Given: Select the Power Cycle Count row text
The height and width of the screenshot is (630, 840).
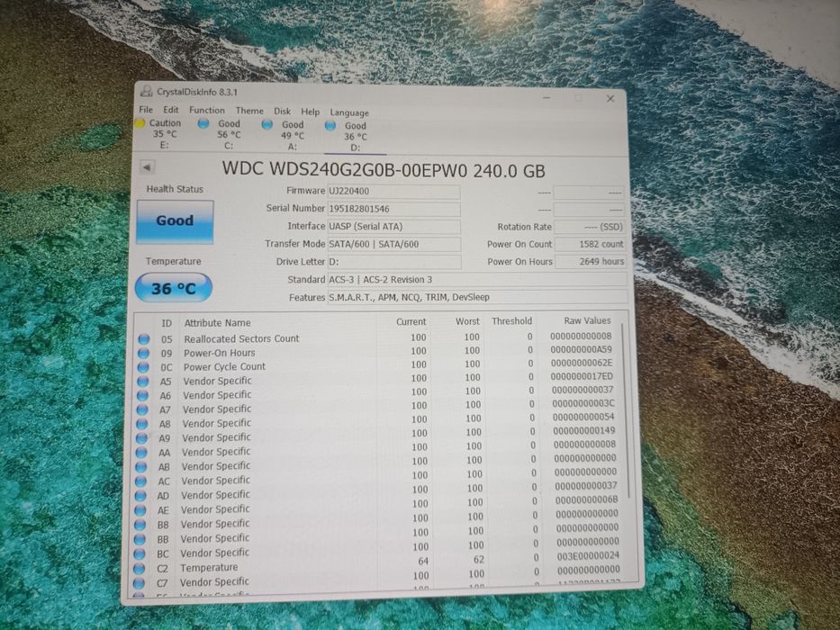Looking at the screenshot, I should point(224,366).
